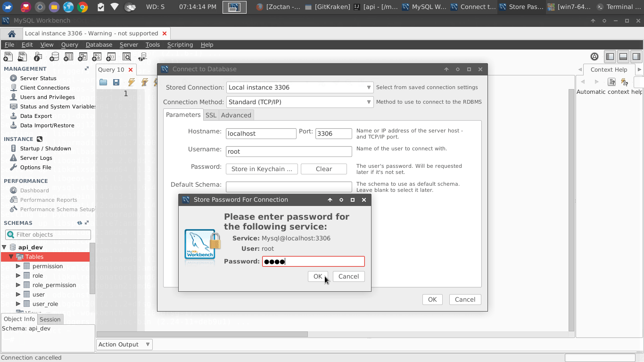Switch to the SSL tab
The width and height of the screenshot is (644, 362).
coord(211,115)
